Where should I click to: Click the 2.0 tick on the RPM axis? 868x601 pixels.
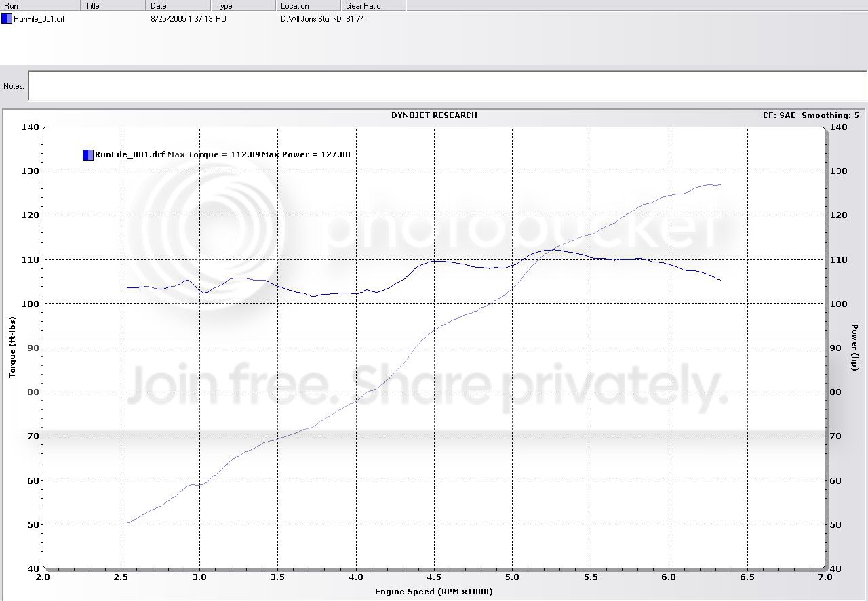click(x=43, y=577)
